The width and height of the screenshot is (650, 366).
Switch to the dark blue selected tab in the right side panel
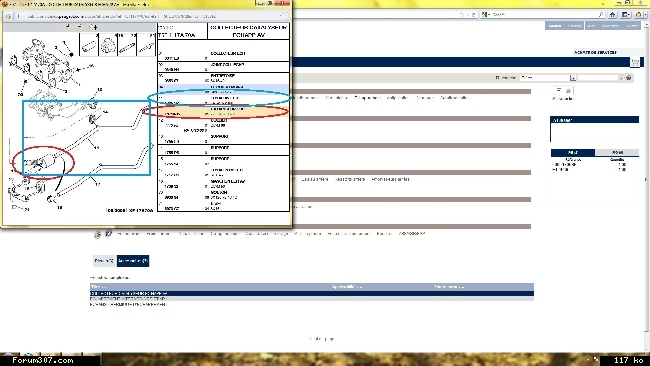[573, 153]
